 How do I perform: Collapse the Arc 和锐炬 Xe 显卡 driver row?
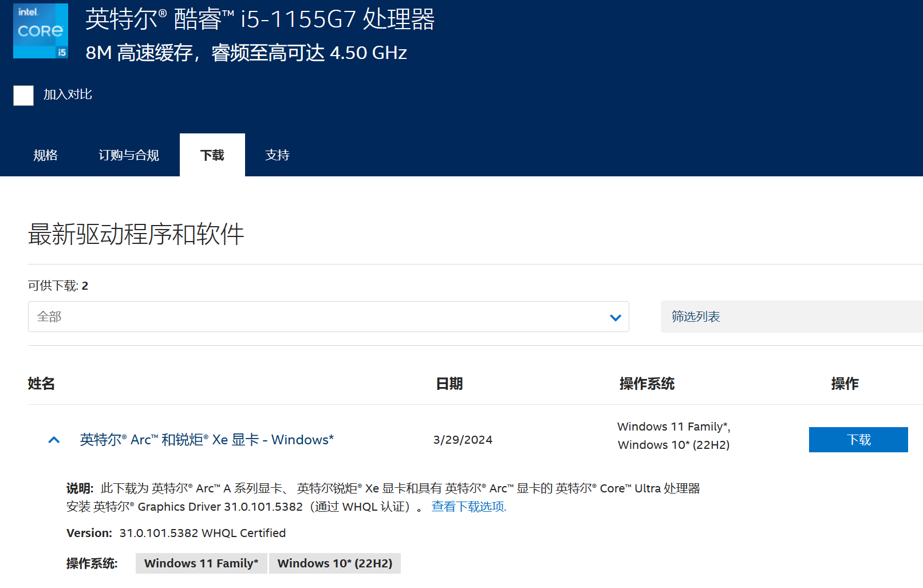click(x=54, y=440)
